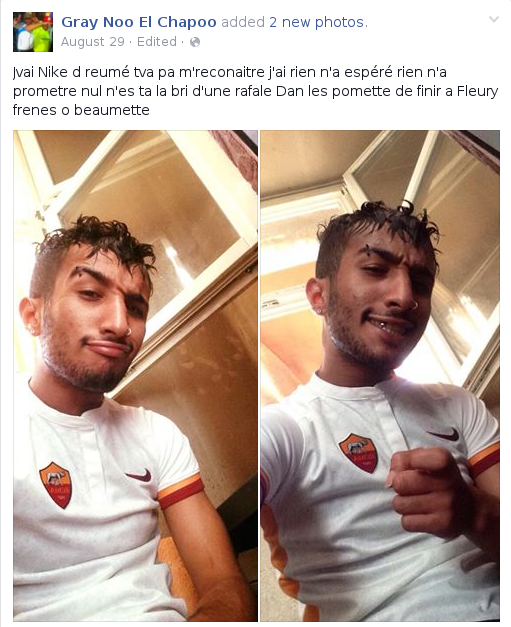
Task: Click the poster's profile picture thumbnail
Action: tap(33, 32)
